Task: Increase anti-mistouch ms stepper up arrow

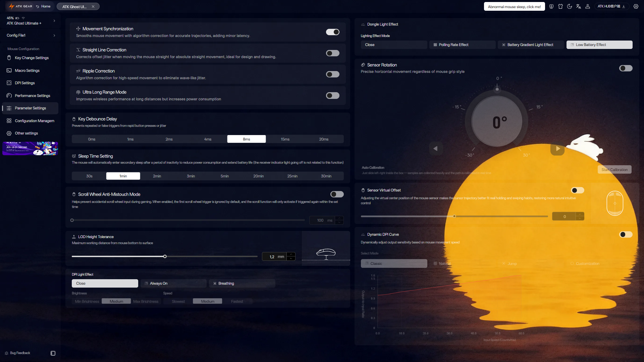Action: [339, 218]
